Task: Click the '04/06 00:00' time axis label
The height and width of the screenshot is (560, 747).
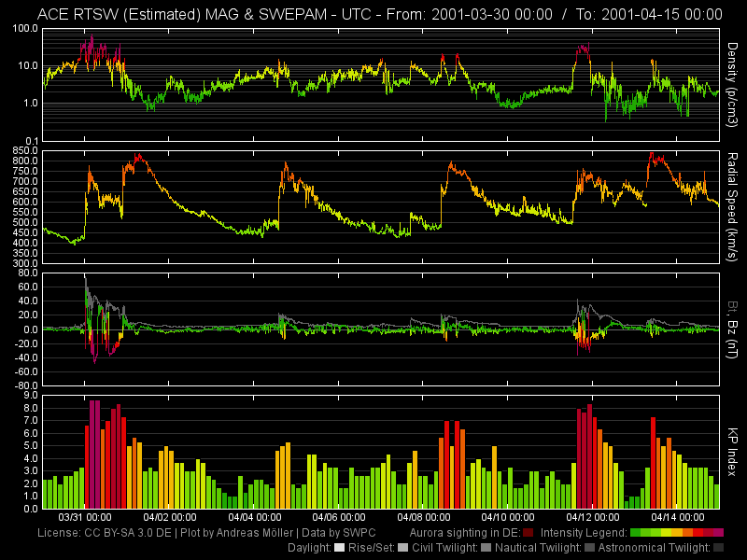Action: pos(339,517)
